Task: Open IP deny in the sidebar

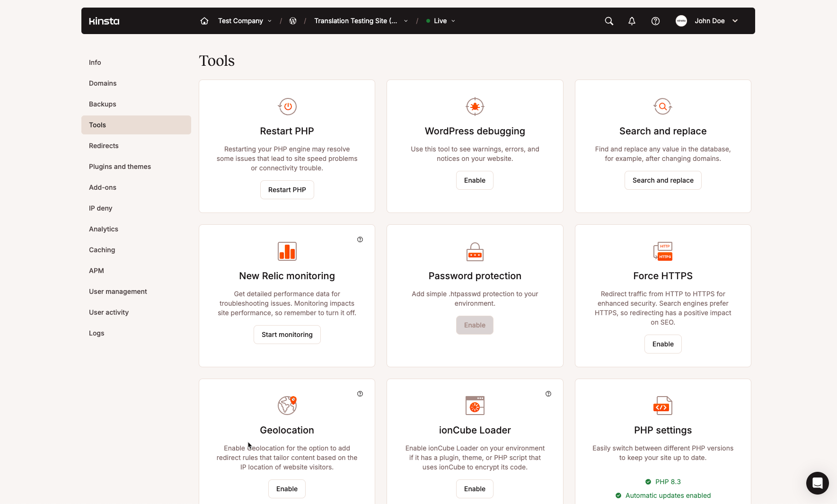Action: pyautogui.click(x=136, y=208)
